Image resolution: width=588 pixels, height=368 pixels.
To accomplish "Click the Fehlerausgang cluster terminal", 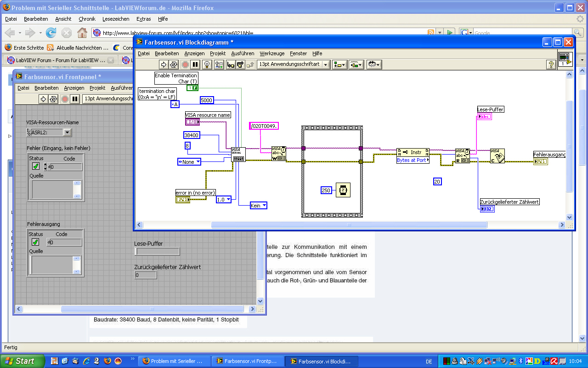I will coord(540,161).
